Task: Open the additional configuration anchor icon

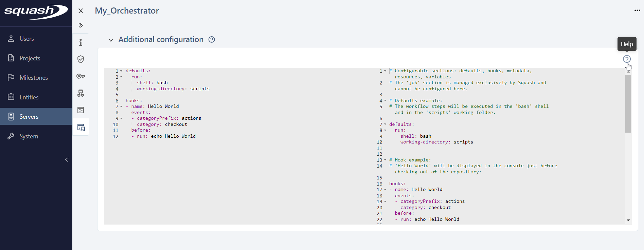Action: (x=81, y=128)
